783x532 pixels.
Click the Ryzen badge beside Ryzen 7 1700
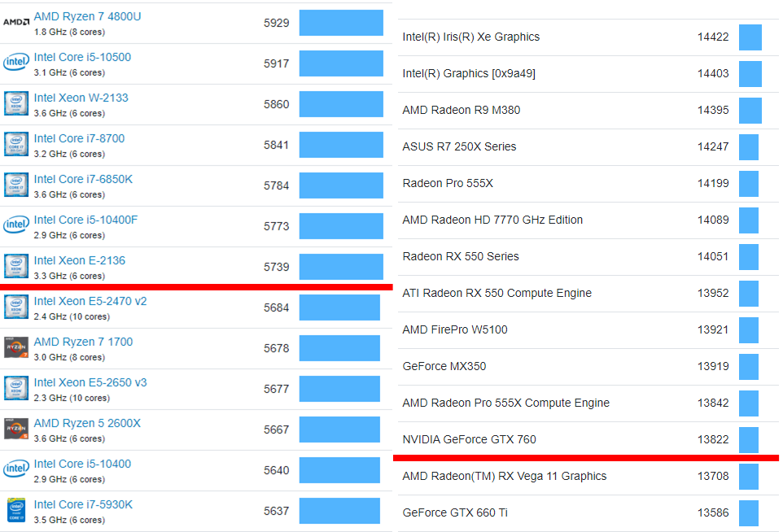pyautogui.click(x=16, y=347)
